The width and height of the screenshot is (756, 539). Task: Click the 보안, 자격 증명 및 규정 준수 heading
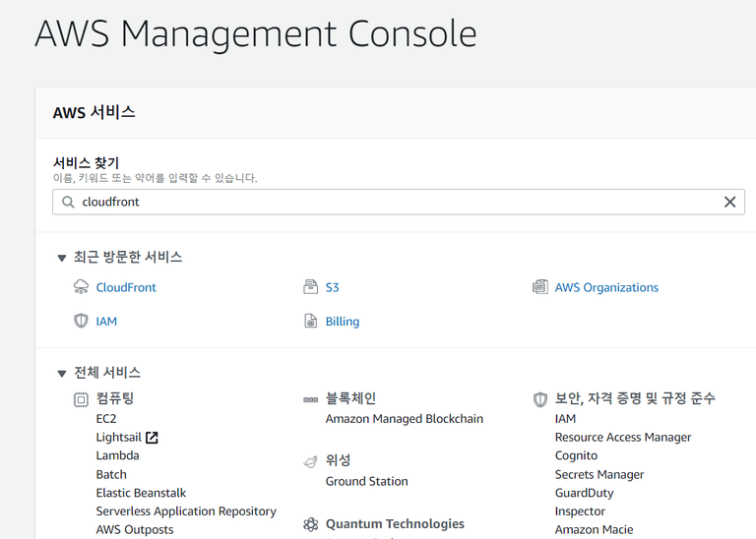pyautogui.click(x=635, y=398)
